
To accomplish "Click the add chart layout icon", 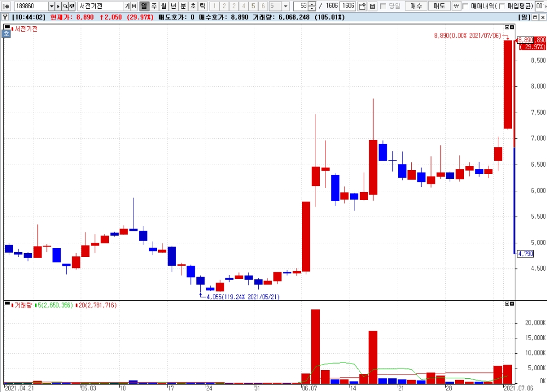I will 363,6.
